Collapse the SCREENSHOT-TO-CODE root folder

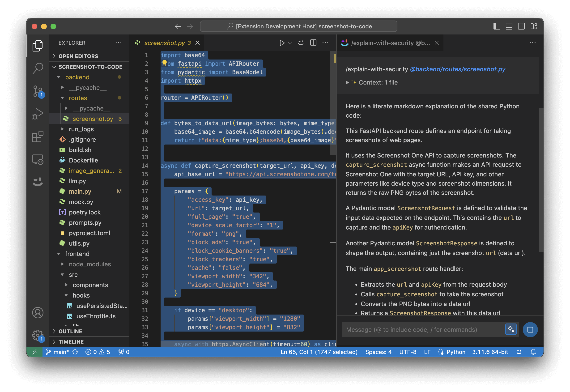tap(89, 67)
